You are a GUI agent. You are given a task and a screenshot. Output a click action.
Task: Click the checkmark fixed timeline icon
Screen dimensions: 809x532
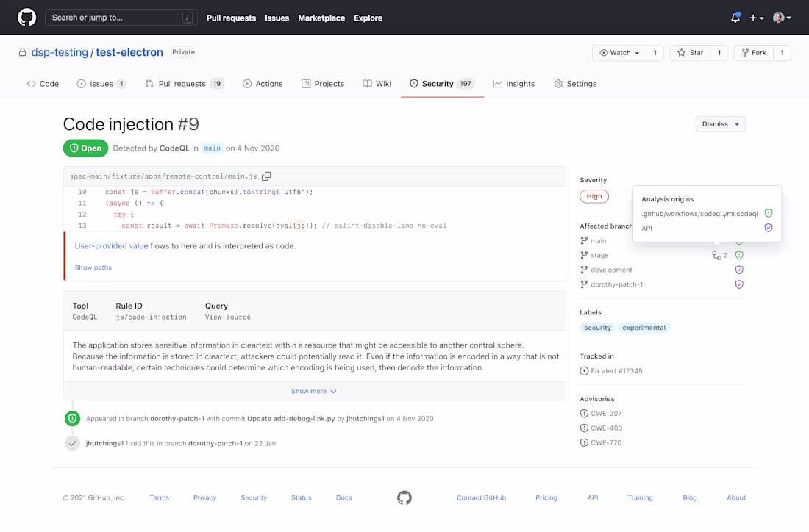pyautogui.click(x=72, y=443)
